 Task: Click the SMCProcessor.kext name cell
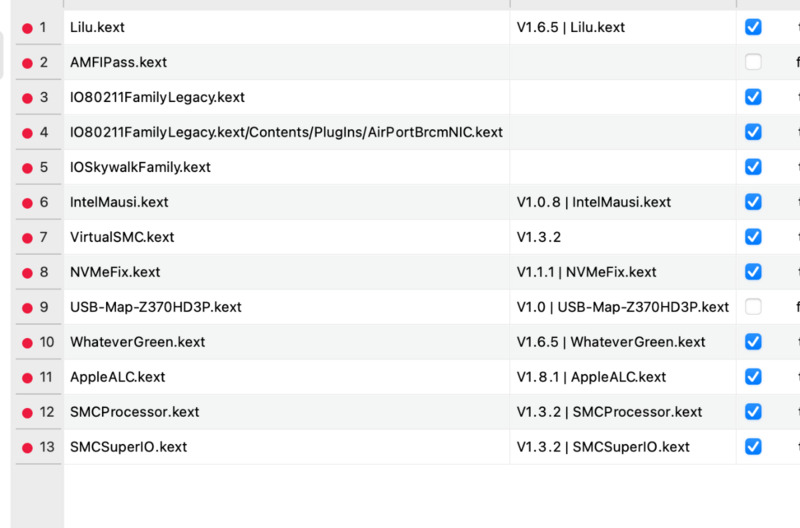click(134, 412)
